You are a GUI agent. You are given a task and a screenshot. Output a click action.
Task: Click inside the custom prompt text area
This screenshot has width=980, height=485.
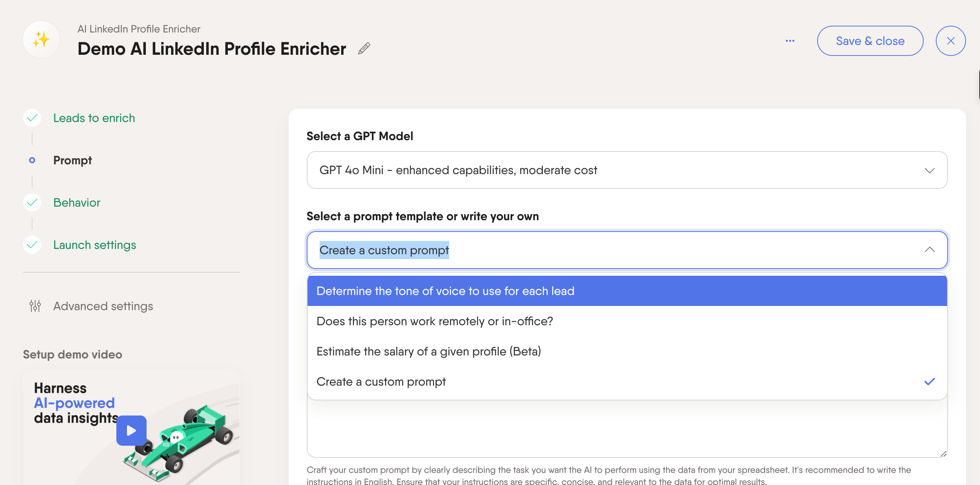coord(627,428)
